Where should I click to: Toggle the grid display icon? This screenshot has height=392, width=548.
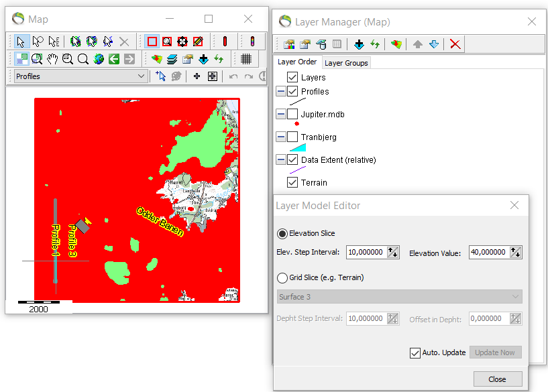(246, 58)
